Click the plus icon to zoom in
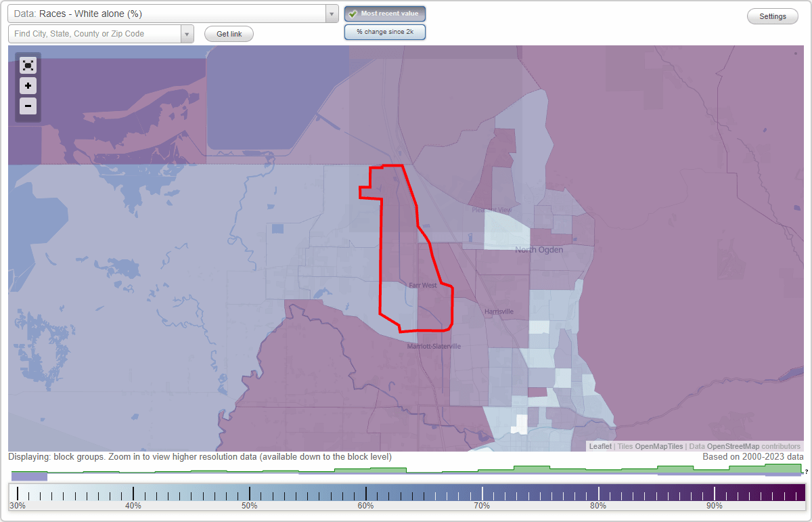This screenshot has width=812, height=522. (28, 86)
